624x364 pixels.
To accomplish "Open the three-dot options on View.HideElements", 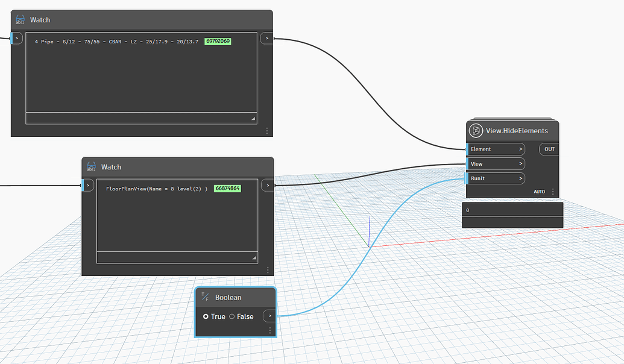I will pos(553,191).
